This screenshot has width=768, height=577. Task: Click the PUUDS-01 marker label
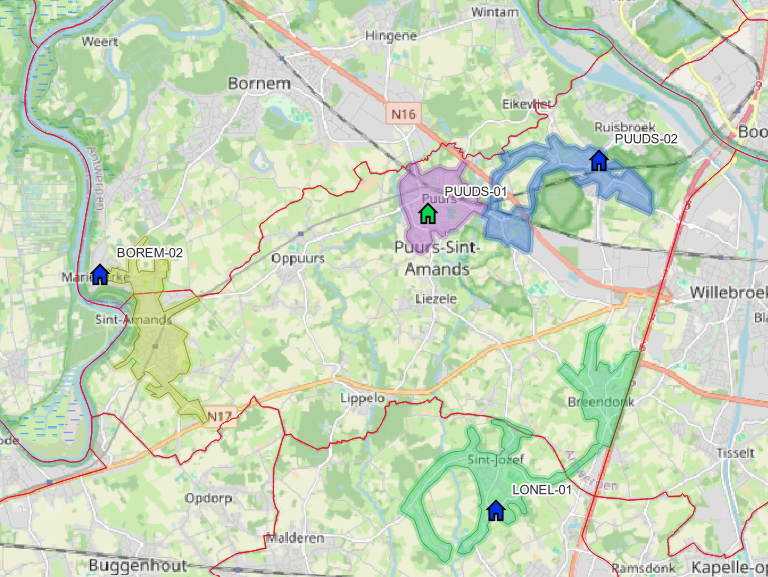point(475,192)
